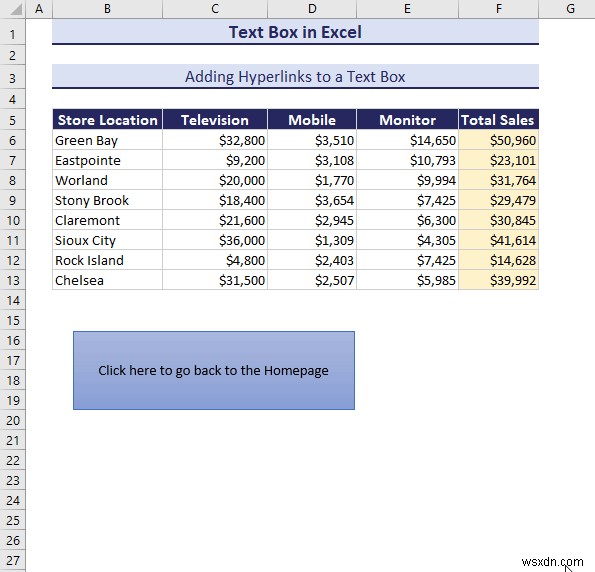Select row 14 header
This screenshot has height=572, width=595.
point(13,301)
